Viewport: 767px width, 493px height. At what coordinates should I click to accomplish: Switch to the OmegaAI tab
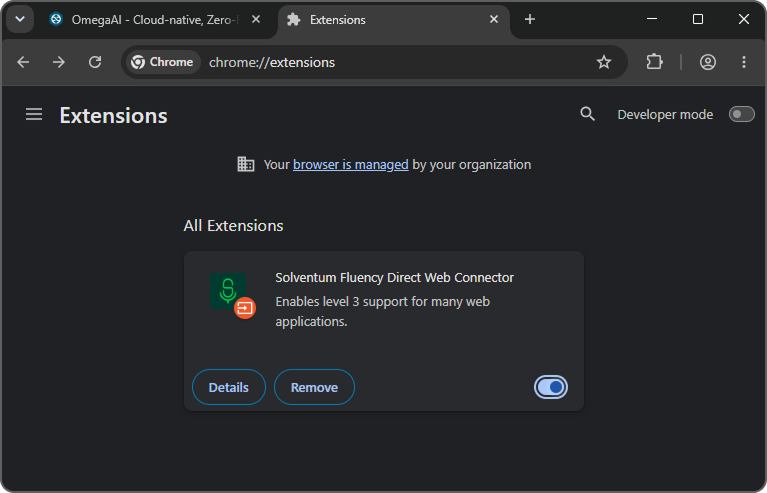[x=156, y=20]
